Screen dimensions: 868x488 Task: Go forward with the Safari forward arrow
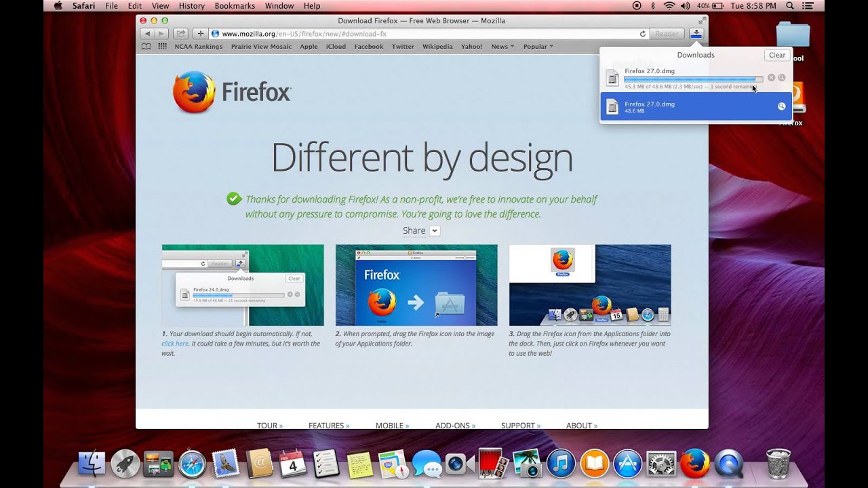(161, 33)
